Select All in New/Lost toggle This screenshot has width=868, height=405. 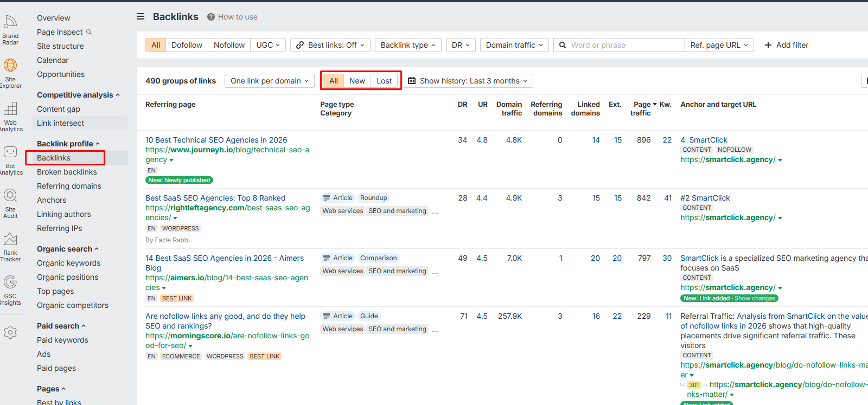point(334,81)
